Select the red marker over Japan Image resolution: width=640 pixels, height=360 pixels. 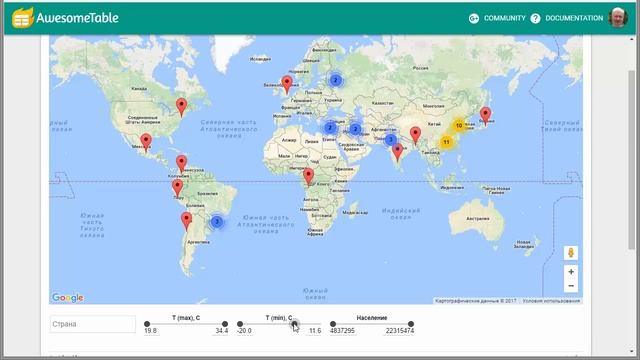(485, 116)
